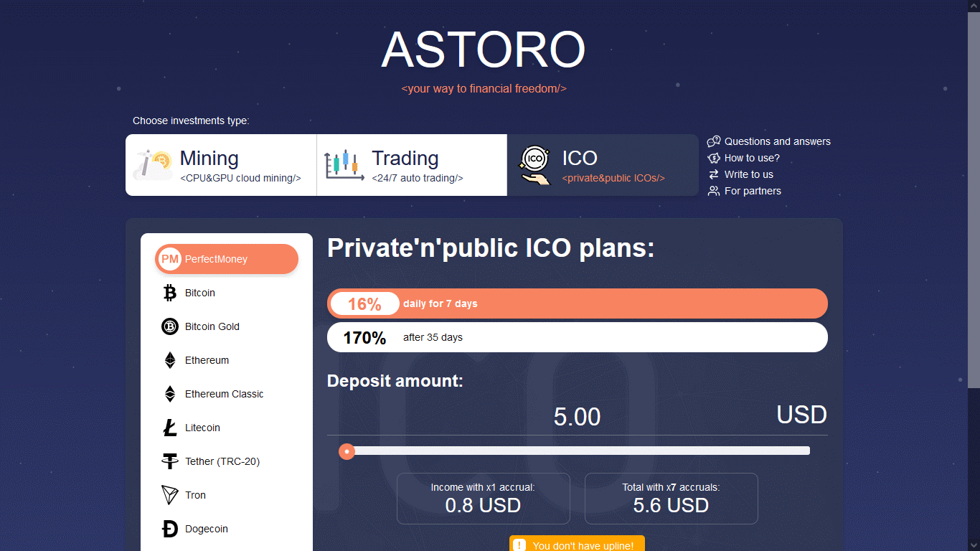This screenshot has height=551, width=980.
Task: Click the ICO hand coin icon
Action: click(x=535, y=166)
